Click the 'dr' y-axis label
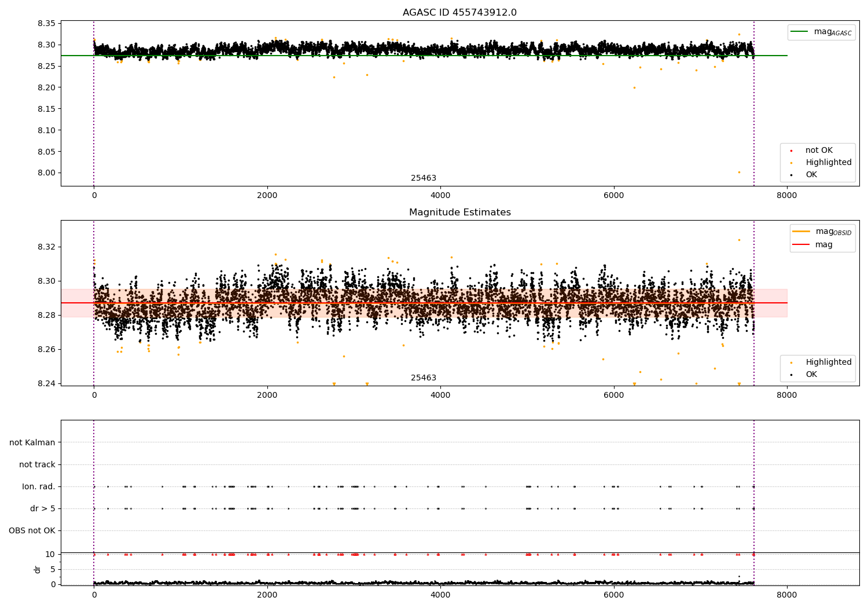This screenshot has width=868, height=608. tap(38, 569)
